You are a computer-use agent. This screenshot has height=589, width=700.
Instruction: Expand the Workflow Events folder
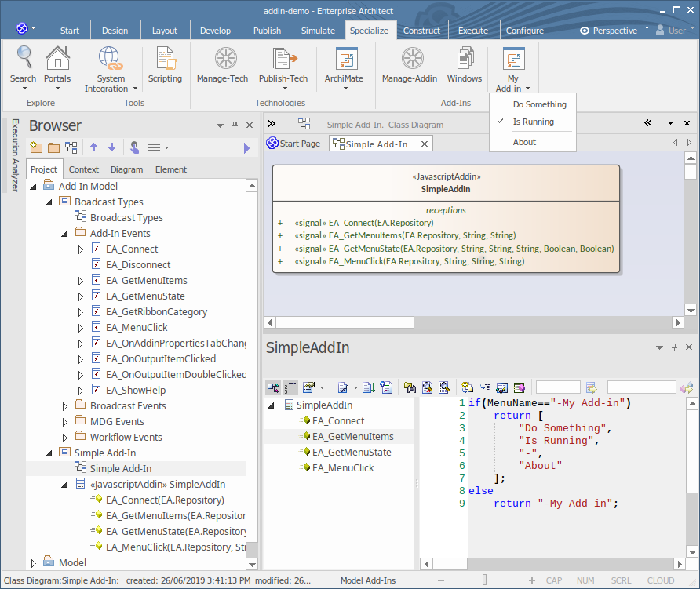64,438
